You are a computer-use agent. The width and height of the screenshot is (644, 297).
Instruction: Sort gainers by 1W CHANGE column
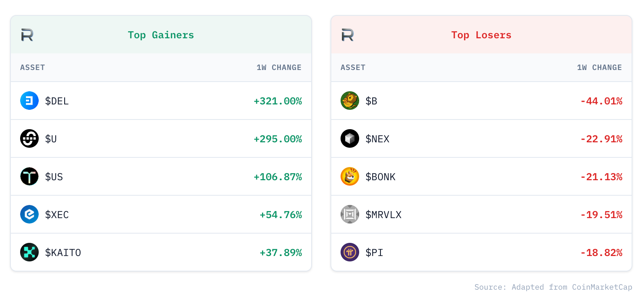coord(279,67)
